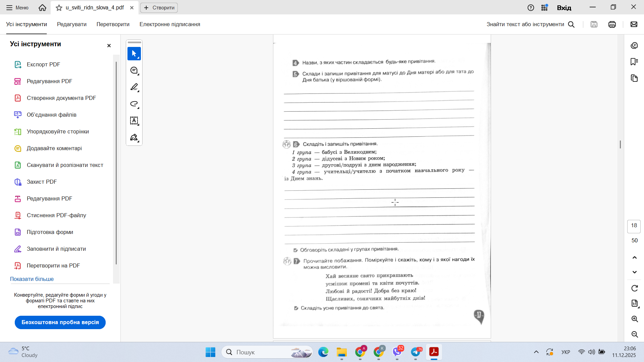Zoom out of the document

pyautogui.click(x=634, y=334)
